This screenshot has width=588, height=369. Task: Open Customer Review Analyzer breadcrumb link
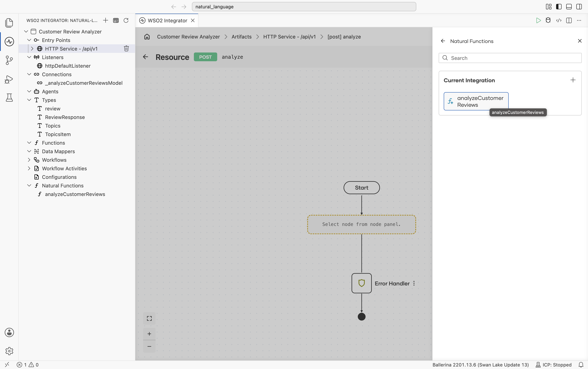point(188,37)
